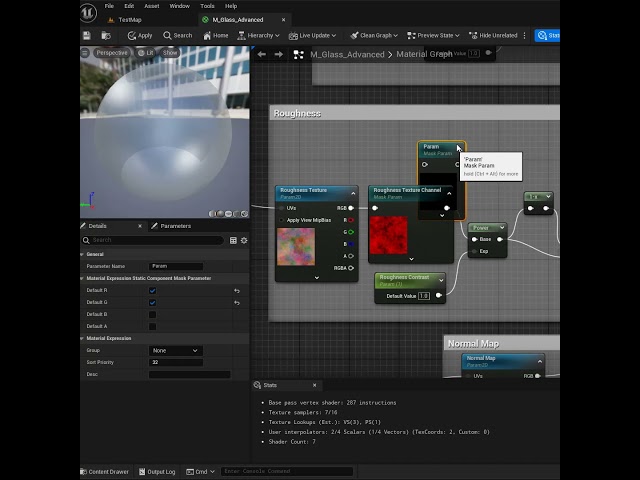
Task: Click Roughness Texture preview thumbnail
Action: 296,247
